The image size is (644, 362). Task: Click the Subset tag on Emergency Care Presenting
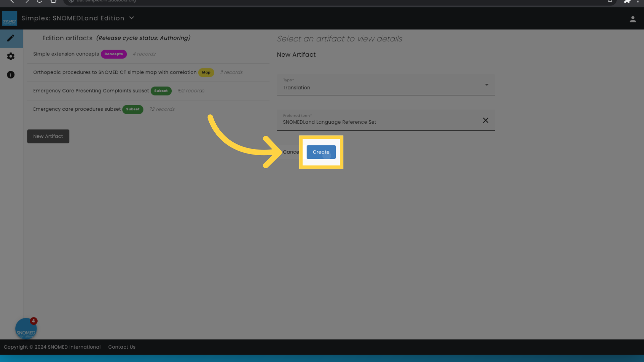click(x=161, y=90)
